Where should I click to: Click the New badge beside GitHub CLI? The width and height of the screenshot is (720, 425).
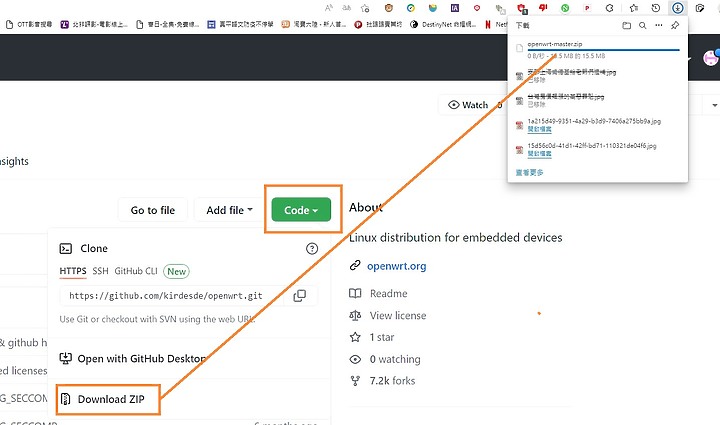[176, 271]
